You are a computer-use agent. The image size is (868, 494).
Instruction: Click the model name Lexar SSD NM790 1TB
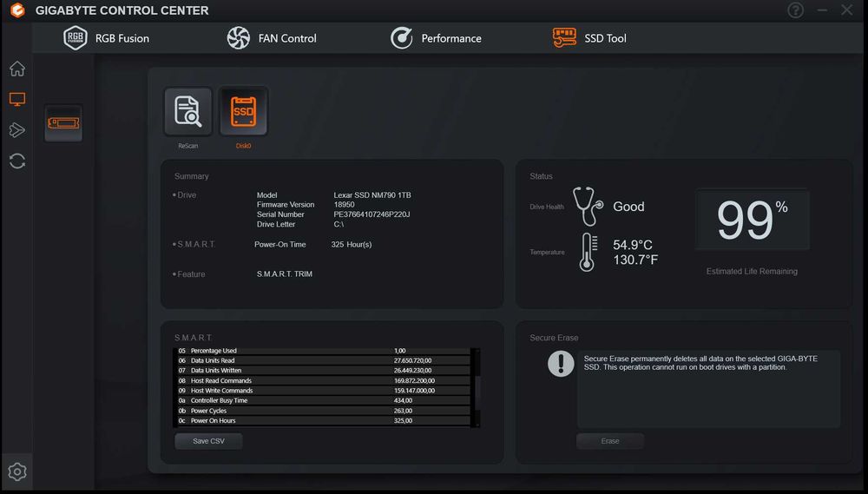[x=372, y=195]
